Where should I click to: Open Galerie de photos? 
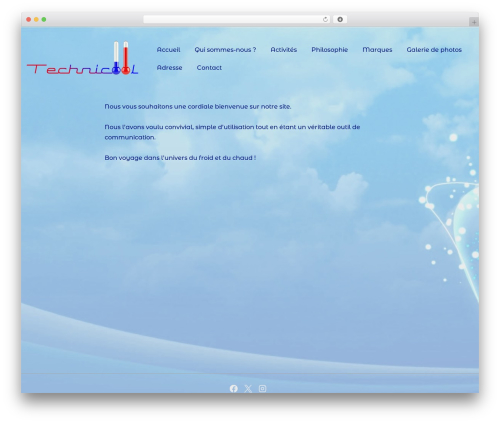434,50
